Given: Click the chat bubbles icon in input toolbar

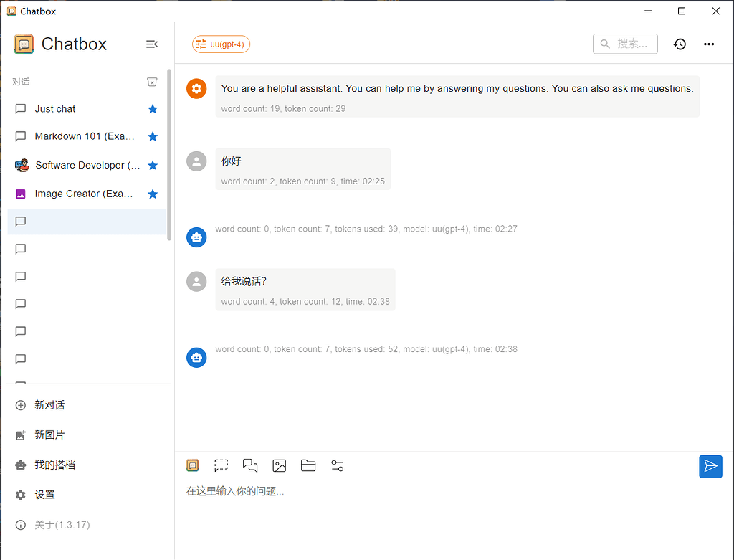Looking at the screenshot, I should tap(250, 465).
